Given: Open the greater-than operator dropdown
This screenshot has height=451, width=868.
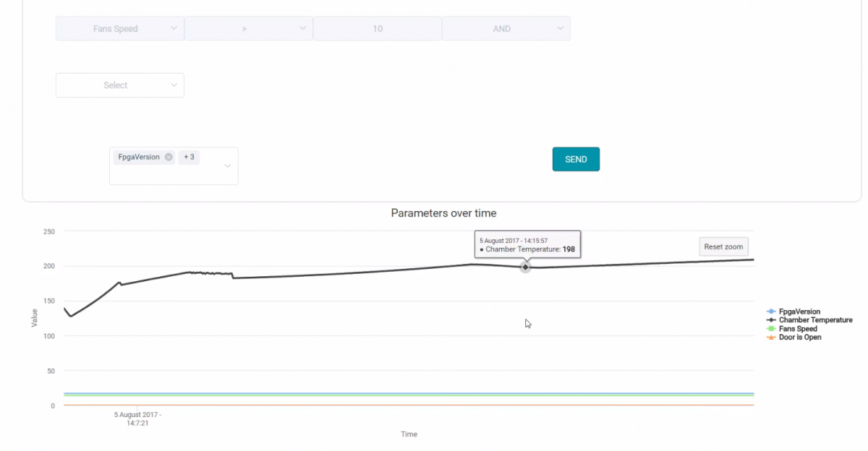Looking at the screenshot, I should (248, 29).
